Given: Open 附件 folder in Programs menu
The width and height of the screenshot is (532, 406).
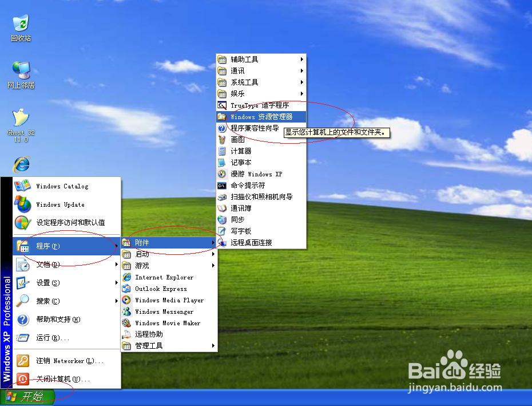Looking at the screenshot, I should pyautogui.click(x=169, y=243).
